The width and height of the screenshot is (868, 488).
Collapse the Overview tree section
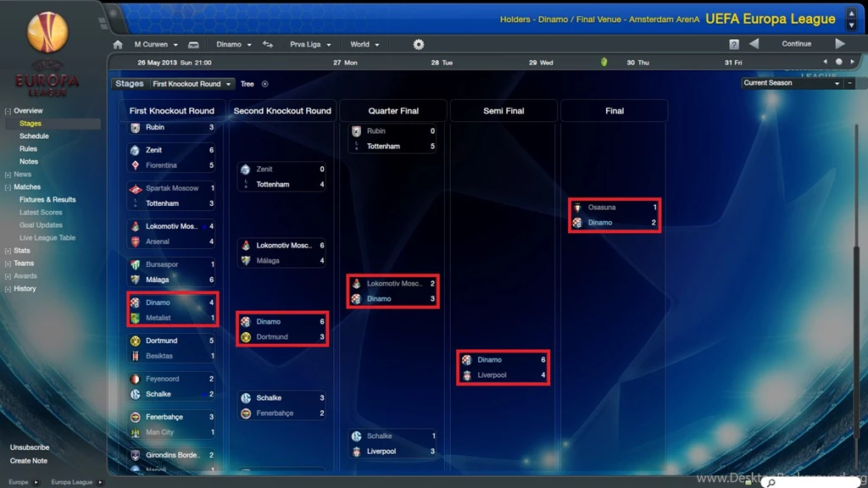pos(8,111)
